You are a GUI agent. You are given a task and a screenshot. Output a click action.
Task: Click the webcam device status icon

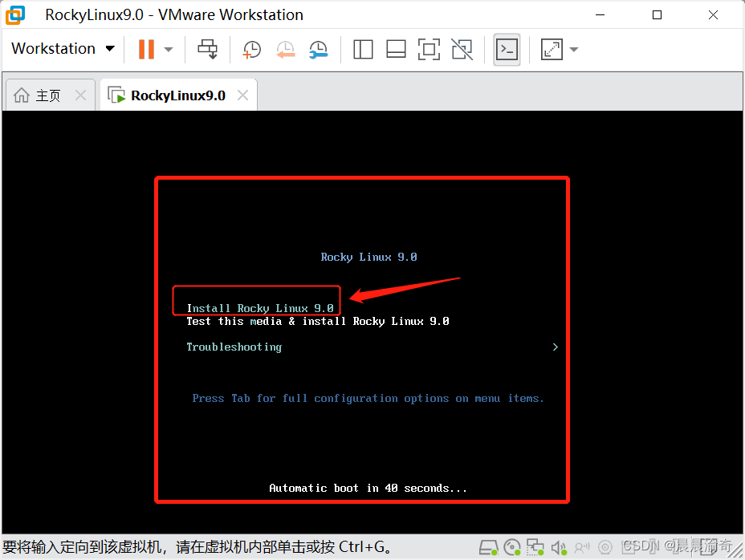click(x=605, y=548)
